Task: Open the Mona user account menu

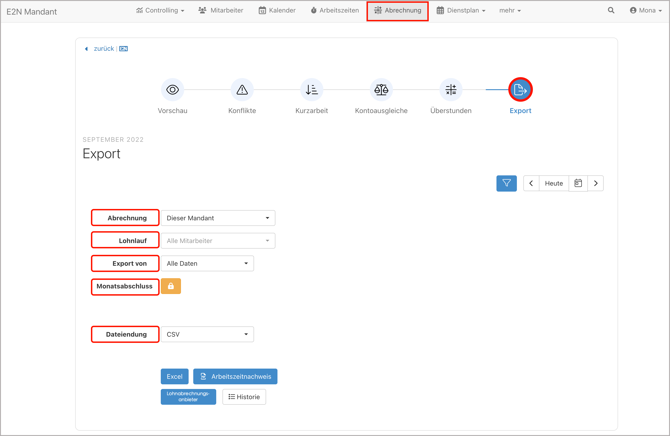Action: [x=645, y=11]
